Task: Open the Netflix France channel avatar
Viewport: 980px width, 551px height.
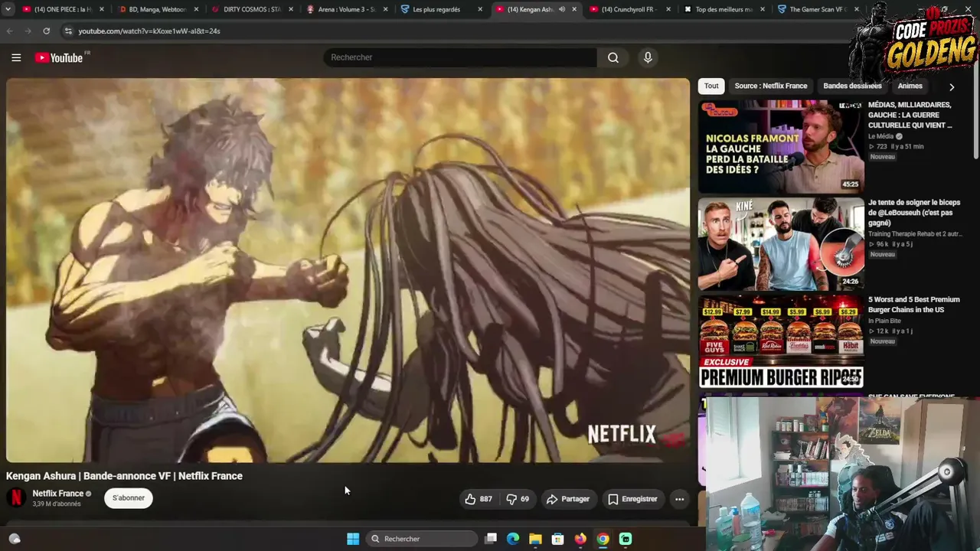Action: [15, 497]
